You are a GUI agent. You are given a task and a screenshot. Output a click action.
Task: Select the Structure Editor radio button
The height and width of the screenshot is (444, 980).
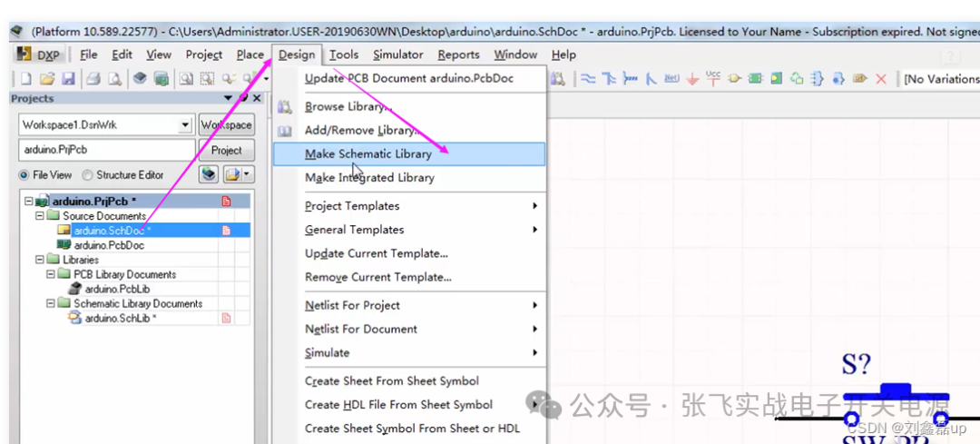(87, 175)
